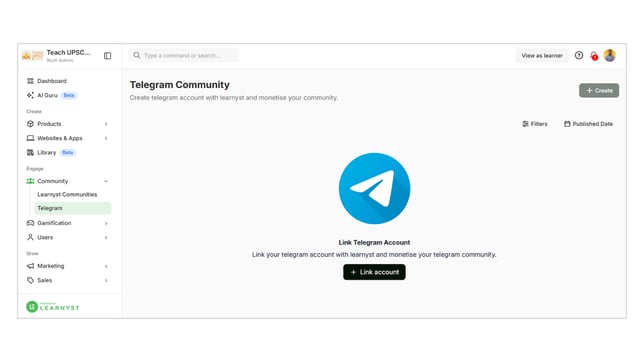
Task: Expand the Sales chevron
Action: coord(106,281)
